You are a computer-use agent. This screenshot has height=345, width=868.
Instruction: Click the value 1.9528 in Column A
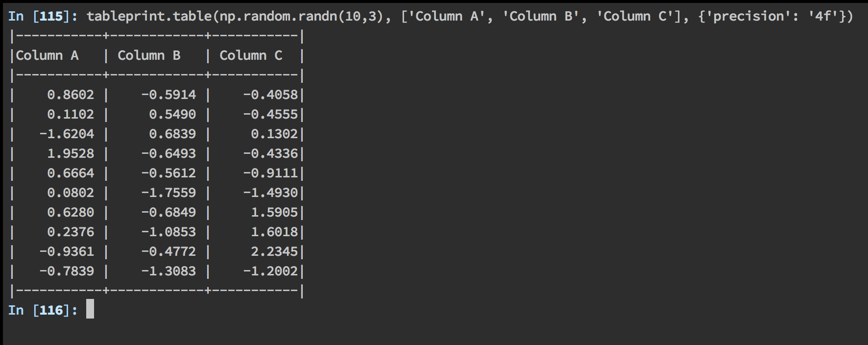click(71, 153)
